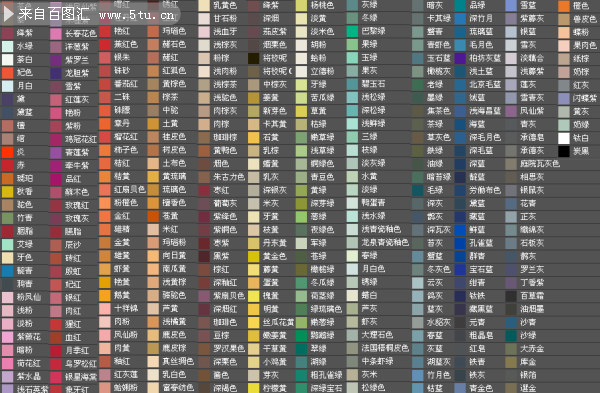The image size is (600, 393).
Task: Click the 闪蝶紫 text
Action: [584, 98]
